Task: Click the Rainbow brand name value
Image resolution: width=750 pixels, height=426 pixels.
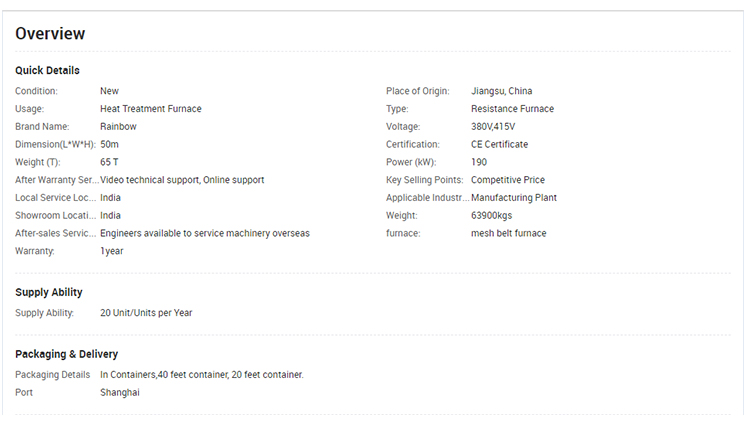Action: 118,127
